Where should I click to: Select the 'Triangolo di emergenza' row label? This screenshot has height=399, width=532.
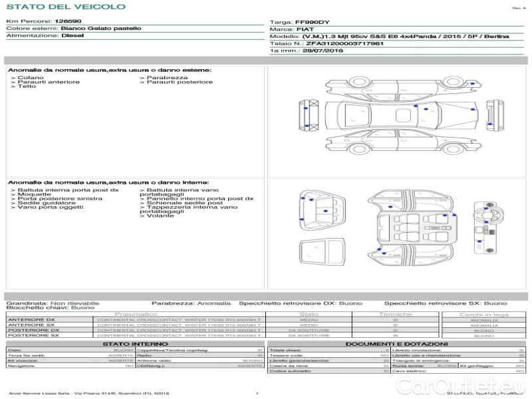click(x=421, y=360)
